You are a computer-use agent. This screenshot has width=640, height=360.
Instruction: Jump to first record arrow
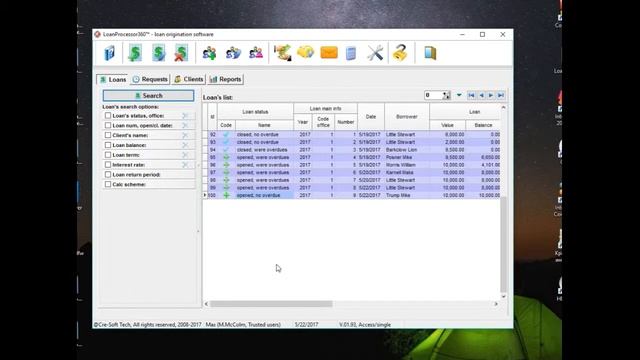pyautogui.click(x=471, y=96)
